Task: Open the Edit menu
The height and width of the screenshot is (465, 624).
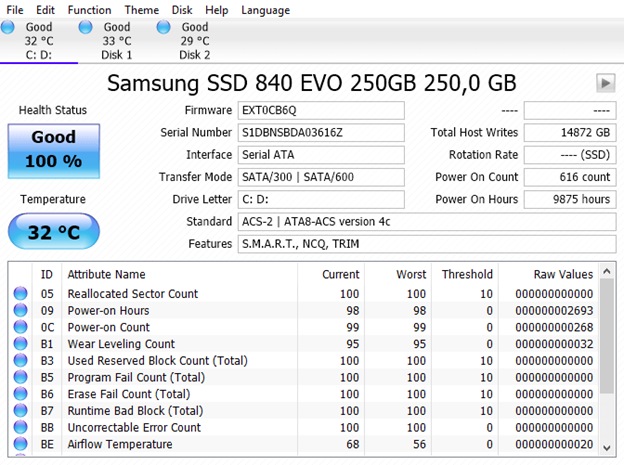Action: pyautogui.click(x=45, y=10)
